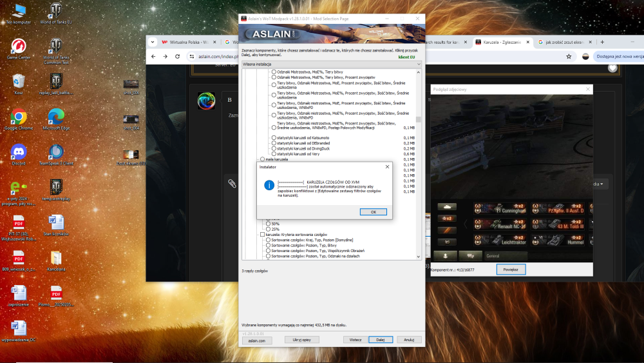Close Instalator dialog with X
Viewport: 644px width, 363px height.
387,166
